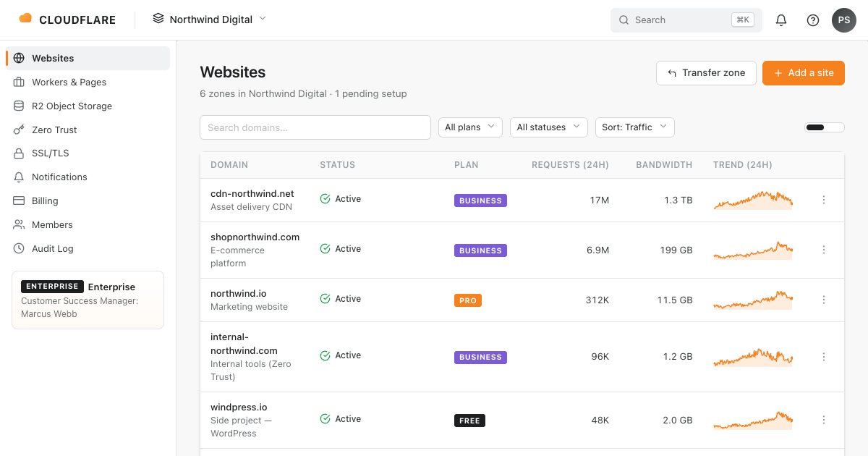Click the Active check icon for shopnorthwind.com
Image resolution: width=868 pixels, height=456 pixels.
325,249
